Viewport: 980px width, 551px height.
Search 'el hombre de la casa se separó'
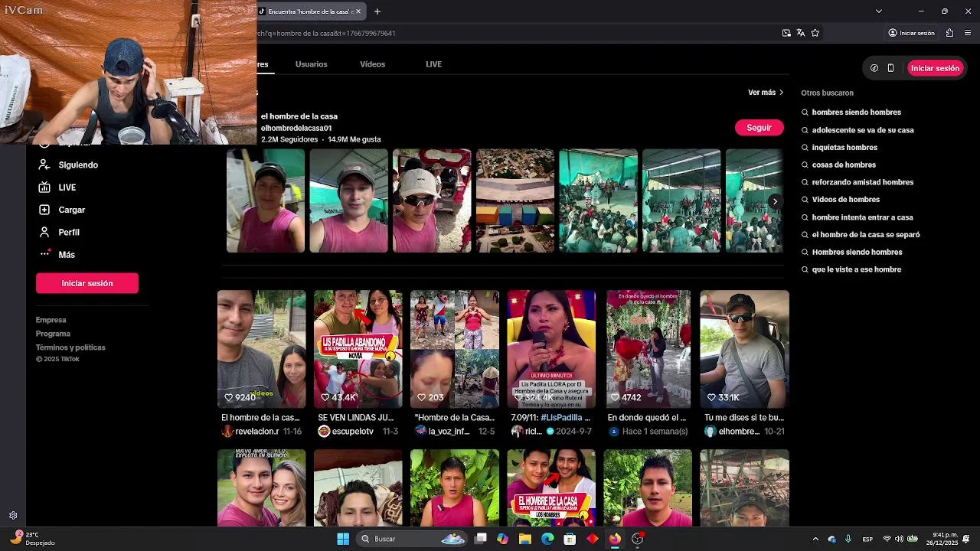coord(866,235)
